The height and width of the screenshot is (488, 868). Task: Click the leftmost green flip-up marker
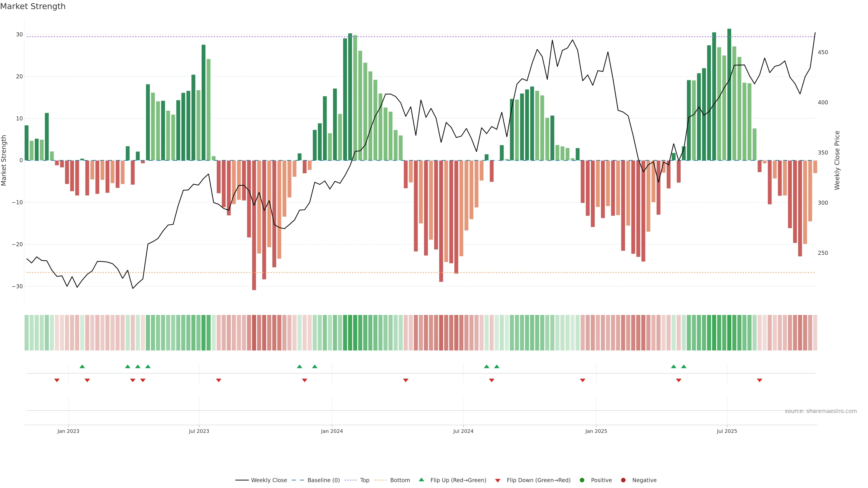[82, 366]
